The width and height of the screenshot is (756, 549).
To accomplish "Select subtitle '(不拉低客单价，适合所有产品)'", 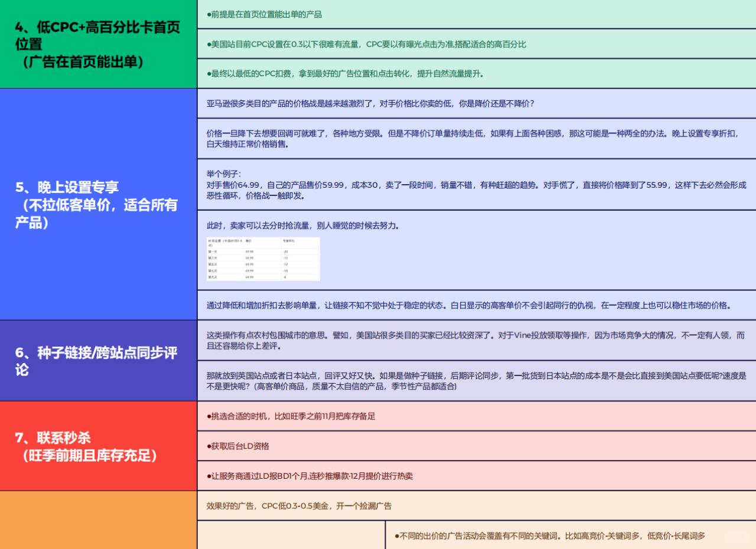I will [x=96, y=214].
